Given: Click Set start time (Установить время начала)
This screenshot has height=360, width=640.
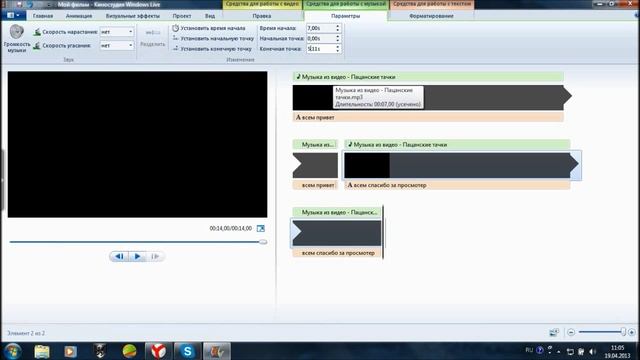Looking at the screenshot, I should point(209,28).
